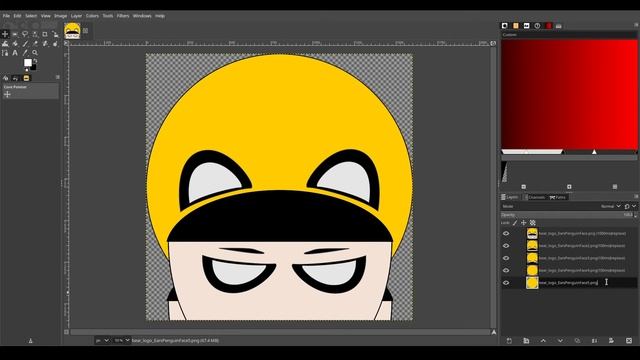Toggle the lock alpha channel icon
Viewport: 640px width, 360px height.
click(533, 223)
